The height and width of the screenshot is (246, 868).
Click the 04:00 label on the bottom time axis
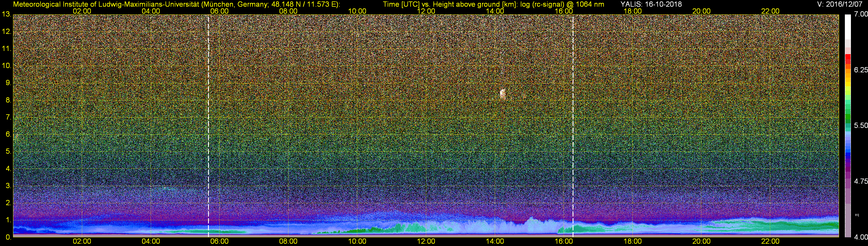pos(151,242)
